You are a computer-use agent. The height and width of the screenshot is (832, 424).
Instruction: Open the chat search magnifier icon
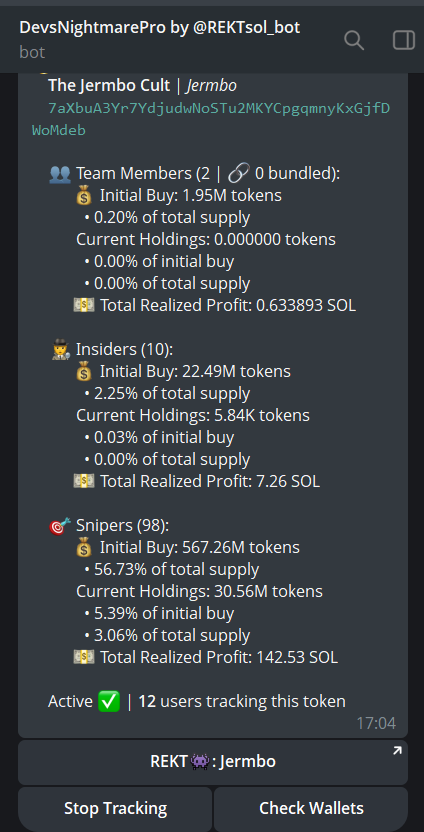(x=354, y=40)
